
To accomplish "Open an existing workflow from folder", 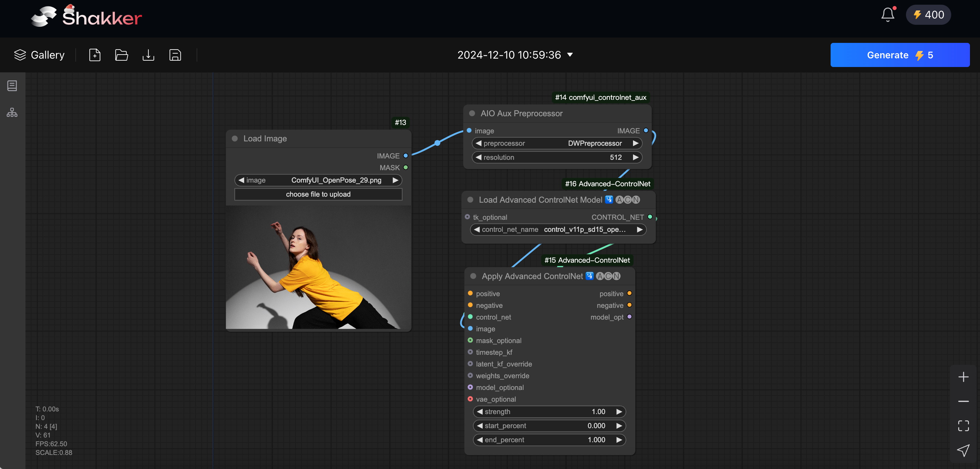I will pyautogui.click(x=121, y=55).
